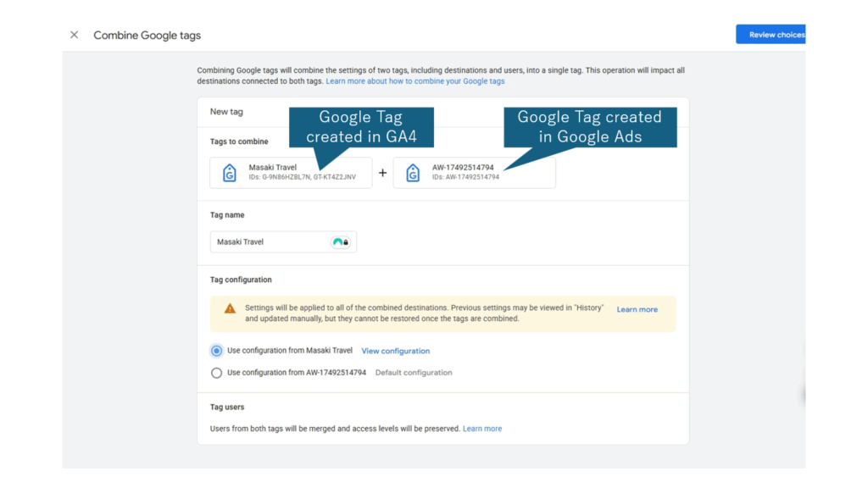
Task: Click the Tag name input field
Action: 283,241
